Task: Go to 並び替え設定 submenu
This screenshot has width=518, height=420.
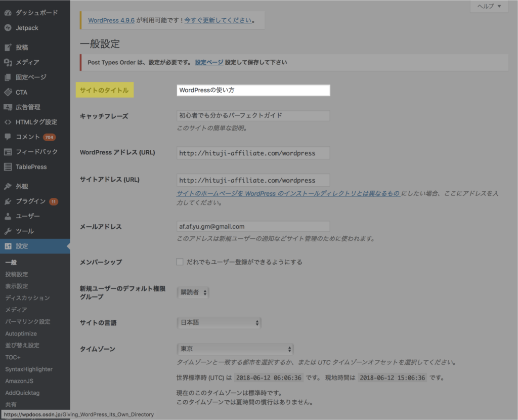Action: point(22,345)
